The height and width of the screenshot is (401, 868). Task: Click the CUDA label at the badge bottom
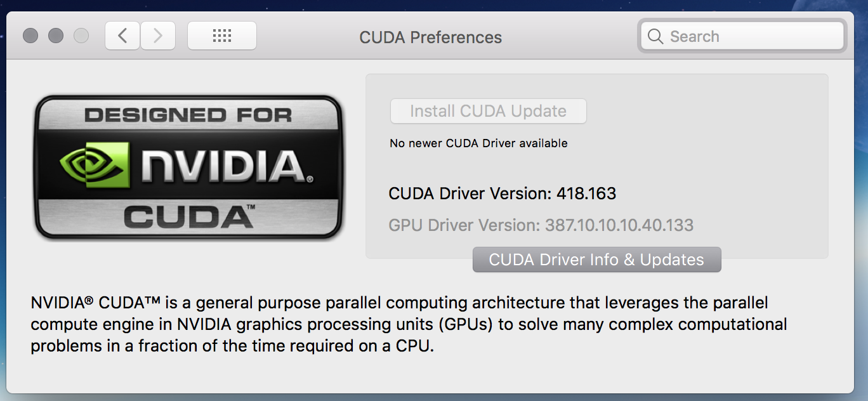(x=188, y=216)
